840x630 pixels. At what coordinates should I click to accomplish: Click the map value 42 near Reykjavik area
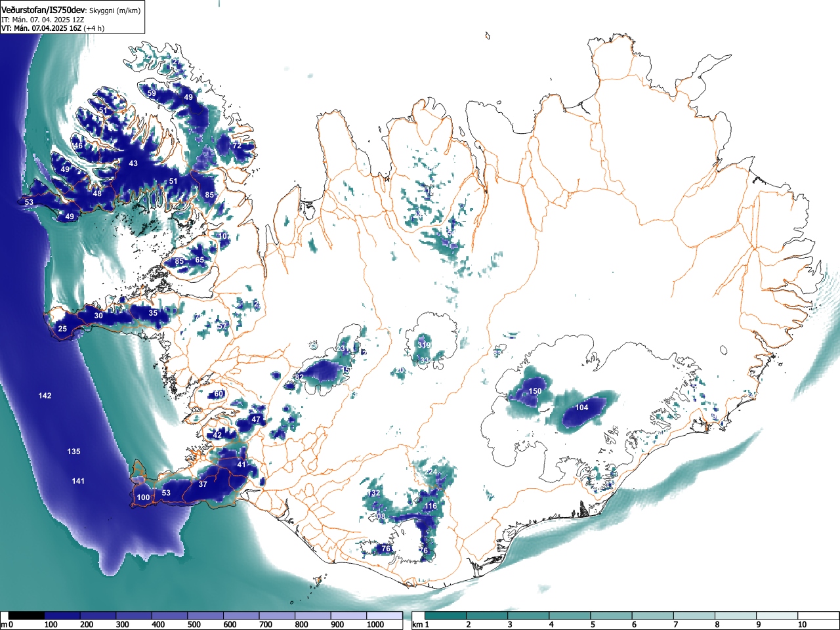[x=217, y=434]
